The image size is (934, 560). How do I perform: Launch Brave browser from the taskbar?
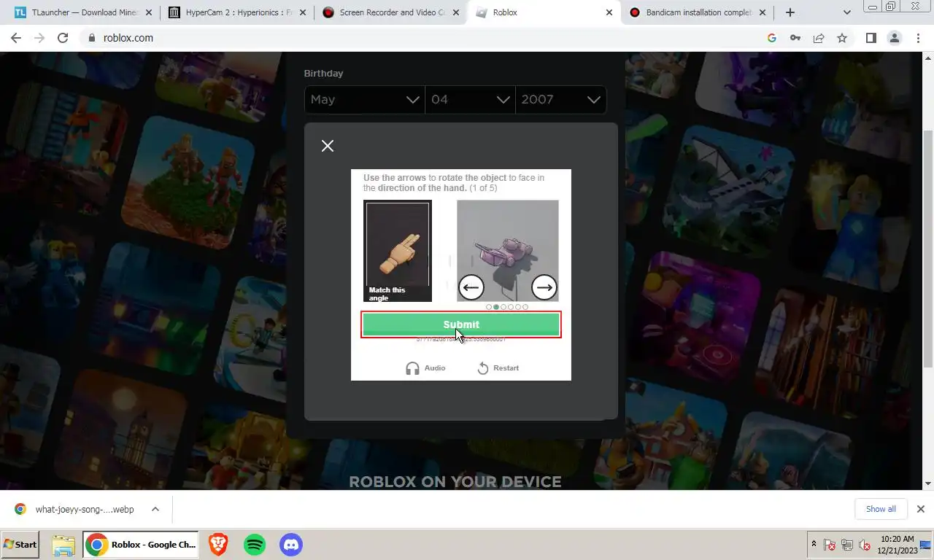pyautogui.click(x=217, y=545)
